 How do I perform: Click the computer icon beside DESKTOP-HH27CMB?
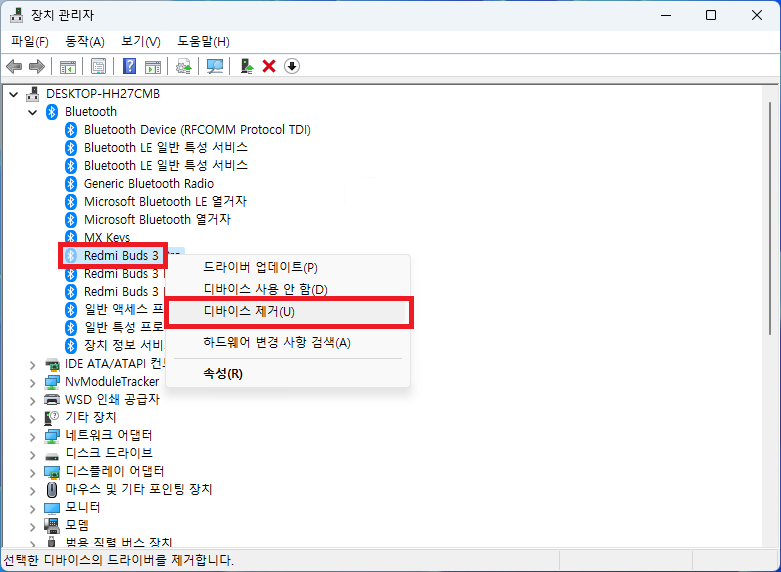pos(32,94)
